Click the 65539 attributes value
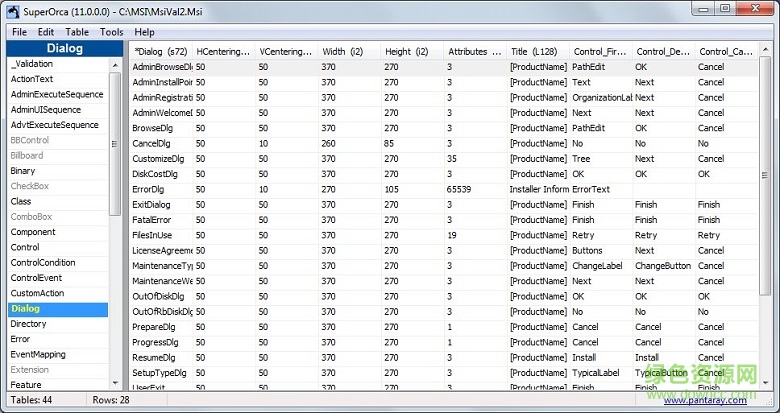Screen dimensions: 780x413 point(459,190)
